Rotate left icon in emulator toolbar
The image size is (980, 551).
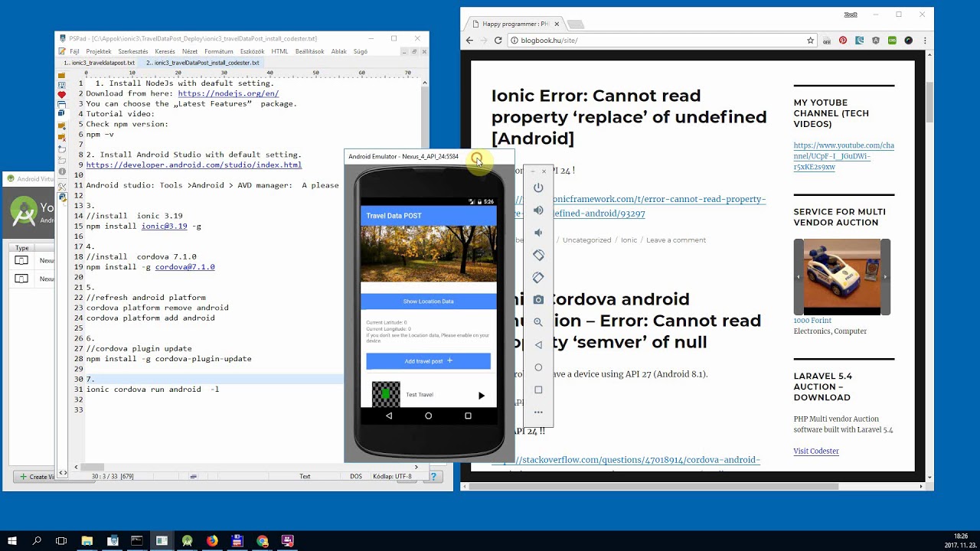(538, 255)
